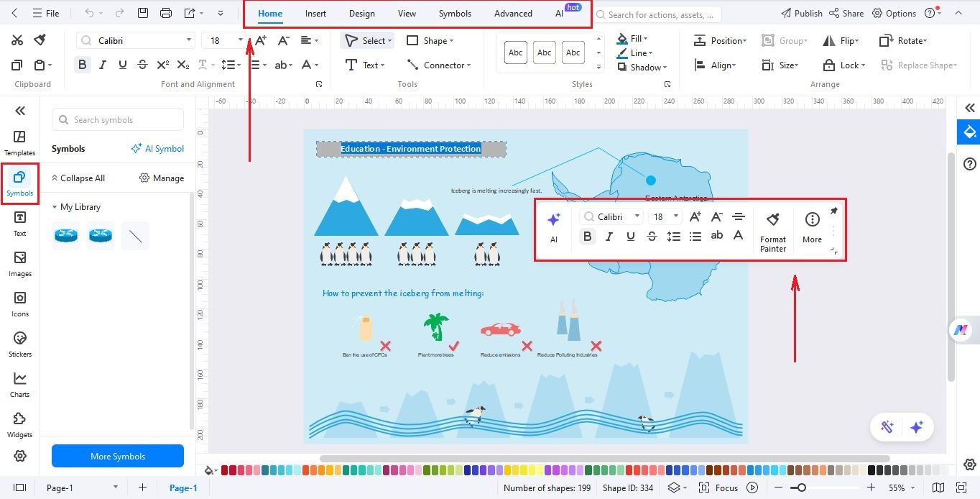
Task: Switch to the Insert tab
Action: click(315, 13)
